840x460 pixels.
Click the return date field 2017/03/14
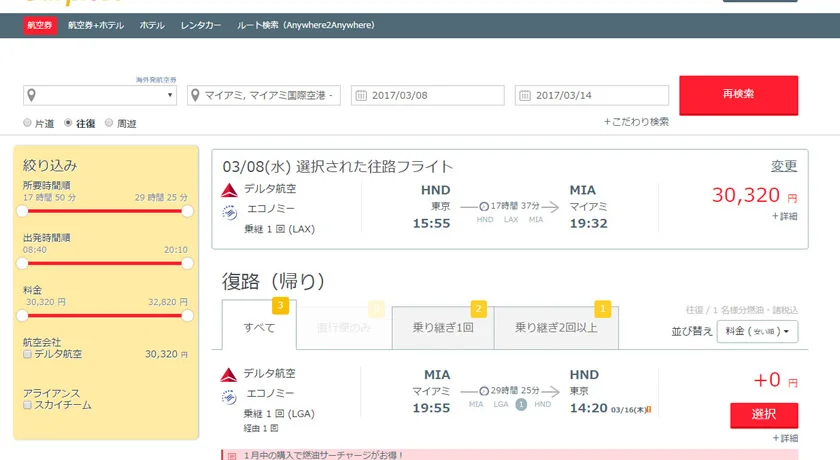tap(591, 95)
